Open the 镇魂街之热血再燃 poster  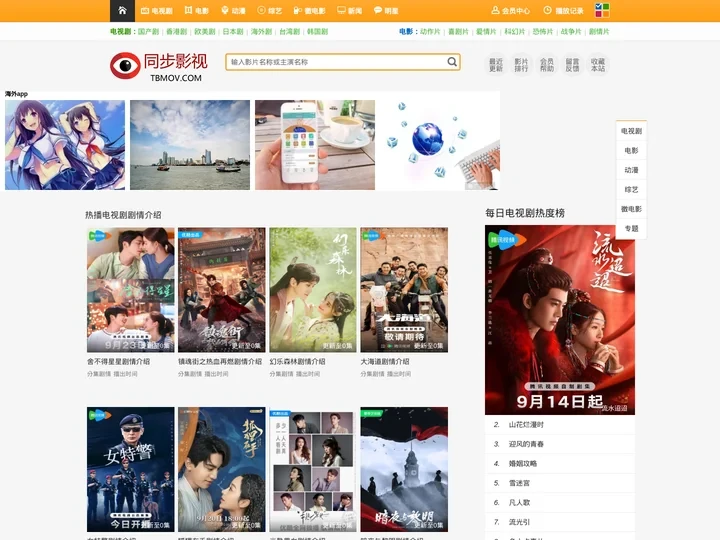[x=222, y=290]
